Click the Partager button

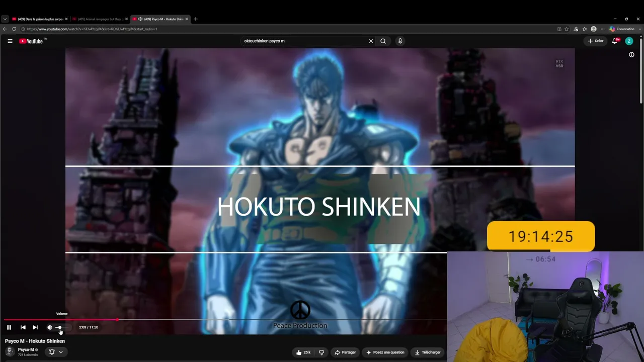345,352
